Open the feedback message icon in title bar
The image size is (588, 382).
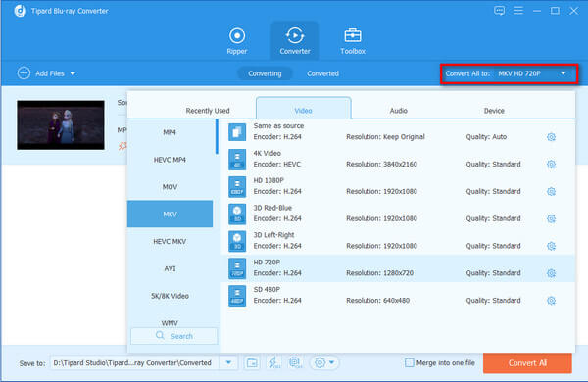tap(499, 11)
